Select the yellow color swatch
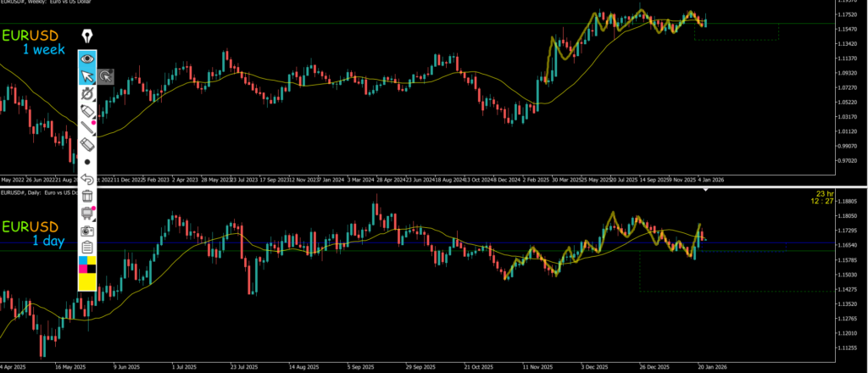The width and height of the screenshot is (868, 373). 86,281
